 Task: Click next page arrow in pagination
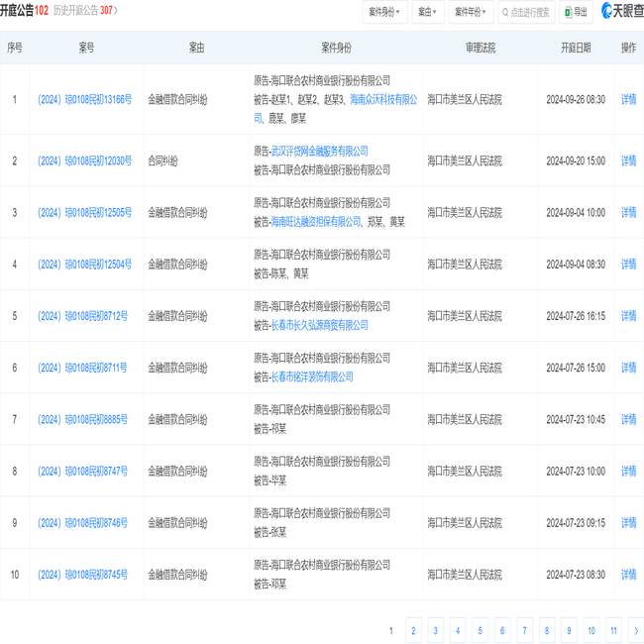point(636,630)
